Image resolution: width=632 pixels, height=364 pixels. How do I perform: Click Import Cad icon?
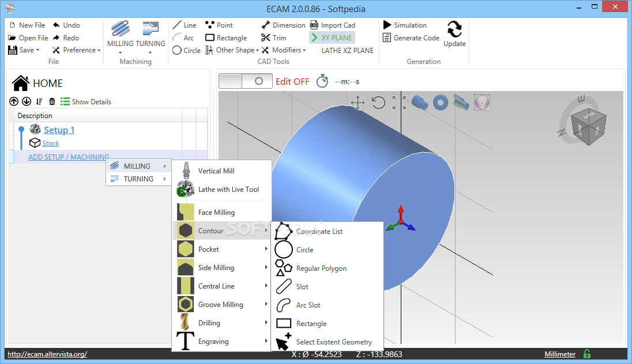pos(314,25)
